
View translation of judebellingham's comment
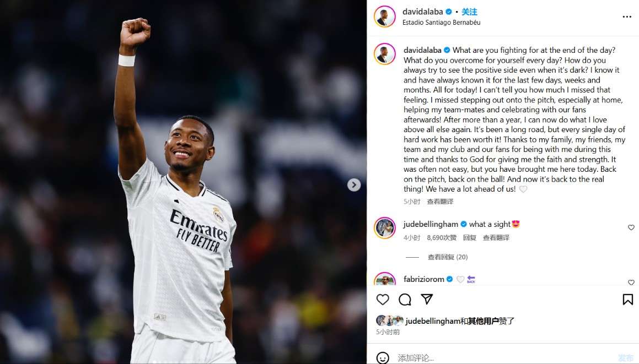pyautogui.click(x=496, y=237)
